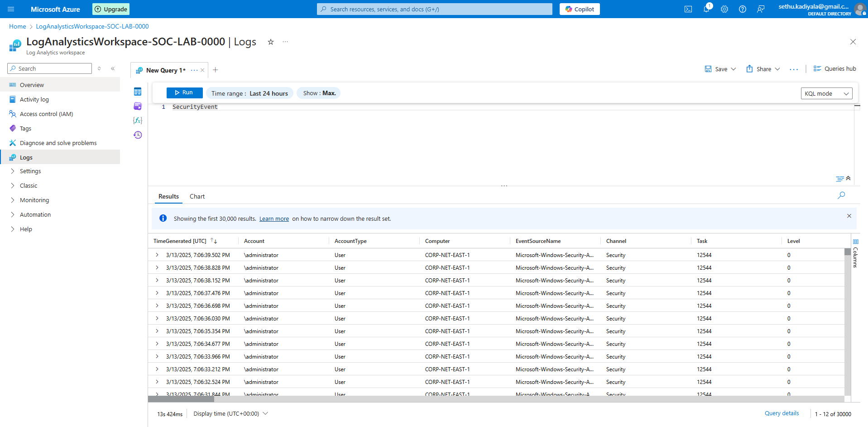Viewport: 868px width, 427px height.
Task: Click the SecurityEvent query text
Action: tap(195, 107)
